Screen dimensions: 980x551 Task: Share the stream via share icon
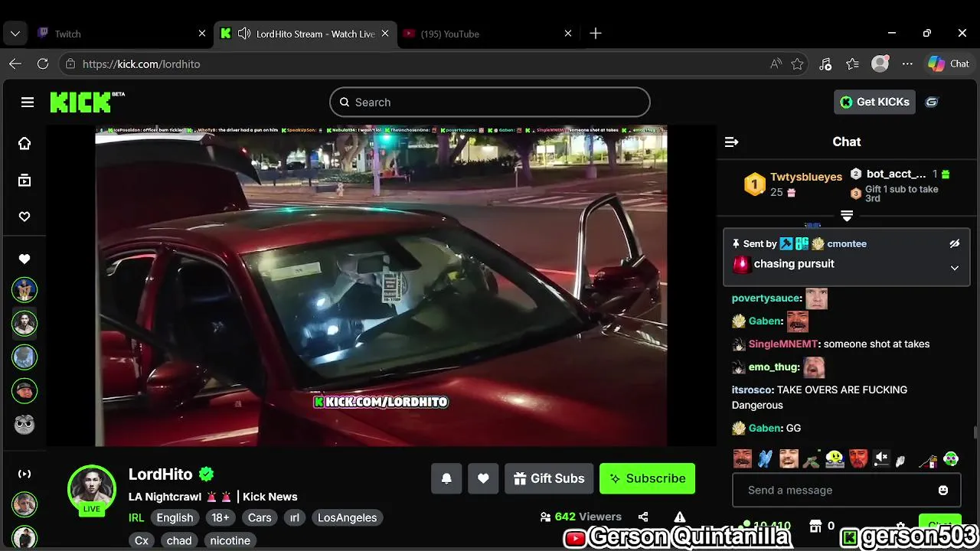(x=643, y=517)
